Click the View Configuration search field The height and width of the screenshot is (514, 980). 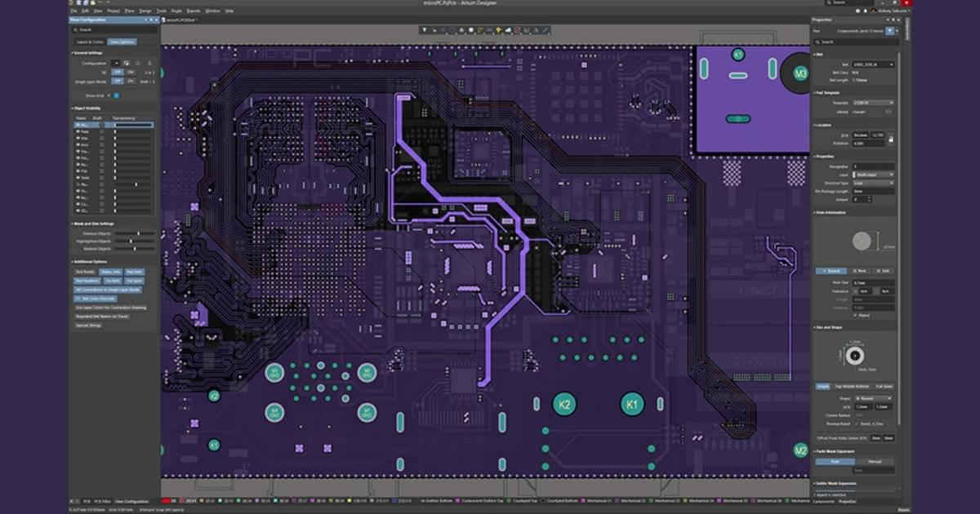(114, 30)
